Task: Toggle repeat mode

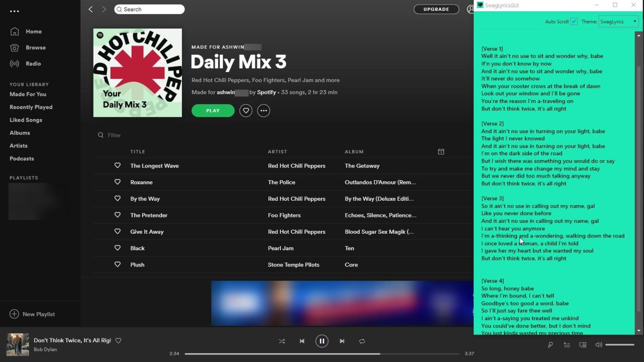Action: pyautogui.click(x=362, y=341)
